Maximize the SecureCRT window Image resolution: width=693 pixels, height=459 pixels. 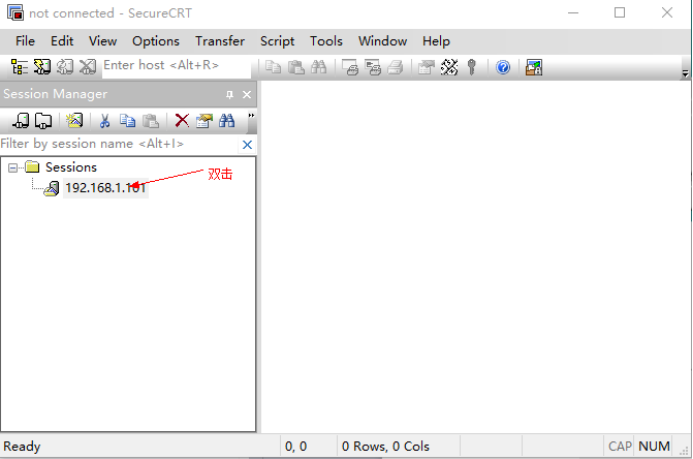tap(620, 12)
